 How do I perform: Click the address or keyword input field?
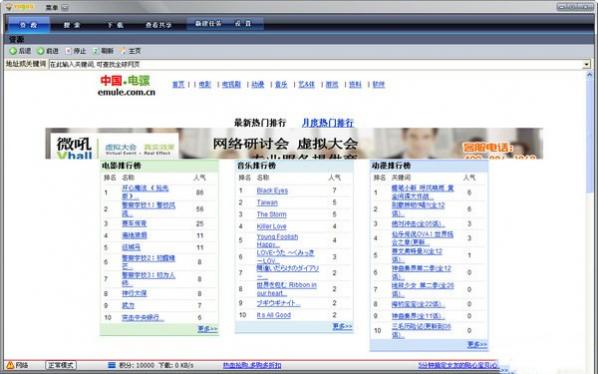(x=316, y=64)
